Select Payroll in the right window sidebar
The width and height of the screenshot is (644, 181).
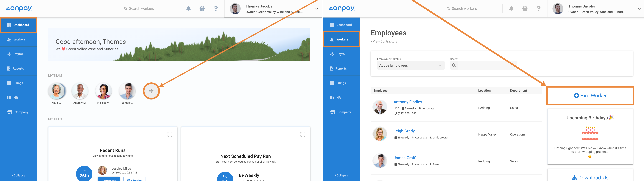(341, 54)
